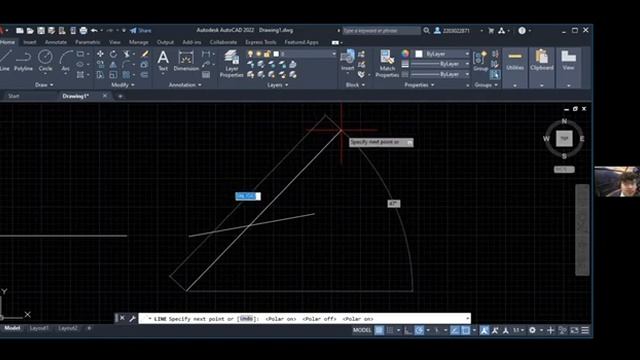Click the Plot printer icon
The image size is (640, 360).
pos(83,31)
